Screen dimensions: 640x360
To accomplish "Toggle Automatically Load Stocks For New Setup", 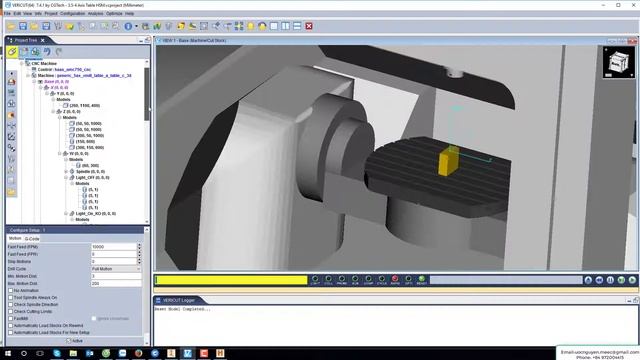I will [11, 333].
